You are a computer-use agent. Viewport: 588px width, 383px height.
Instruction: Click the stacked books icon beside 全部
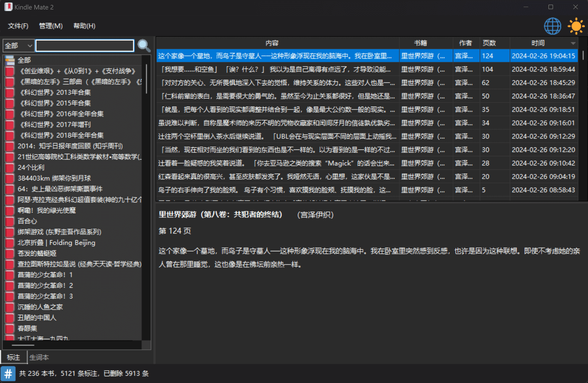point(10,60)
